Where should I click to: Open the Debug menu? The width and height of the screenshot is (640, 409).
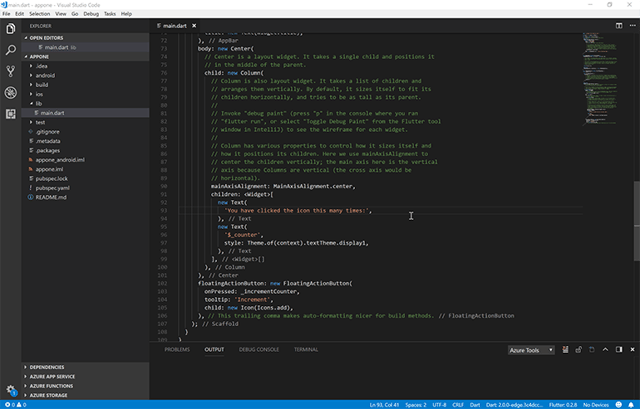(91, 14)
